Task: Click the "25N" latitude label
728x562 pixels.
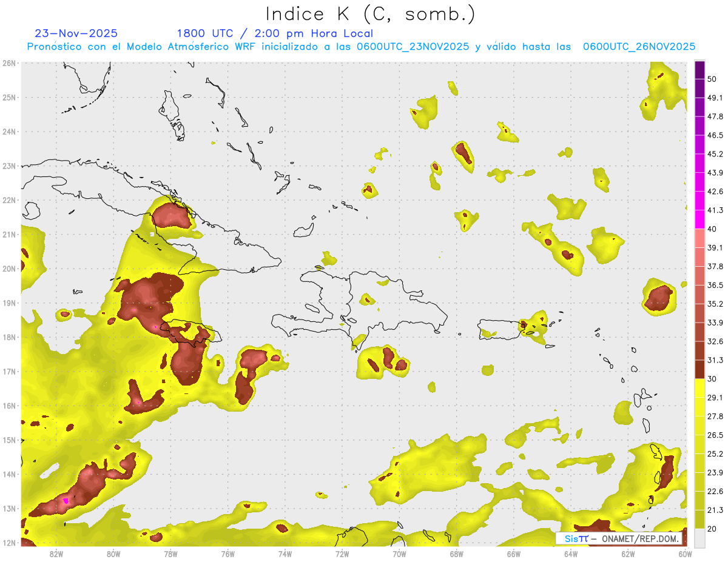Action: [9, 97]
